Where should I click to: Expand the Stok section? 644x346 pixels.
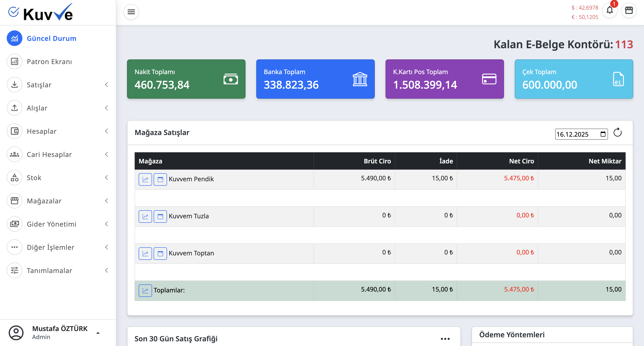click(107, 177)
